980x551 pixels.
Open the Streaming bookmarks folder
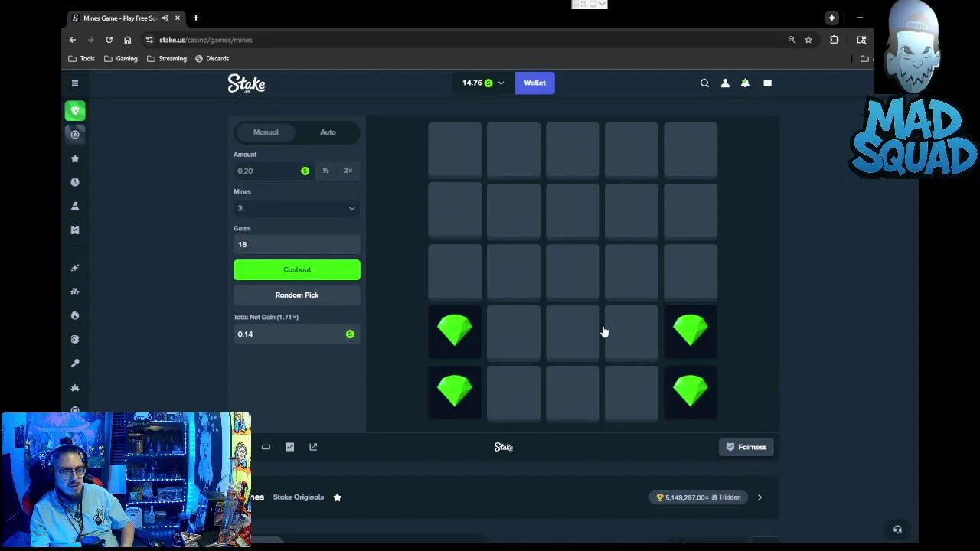click(x=167, y=58)
